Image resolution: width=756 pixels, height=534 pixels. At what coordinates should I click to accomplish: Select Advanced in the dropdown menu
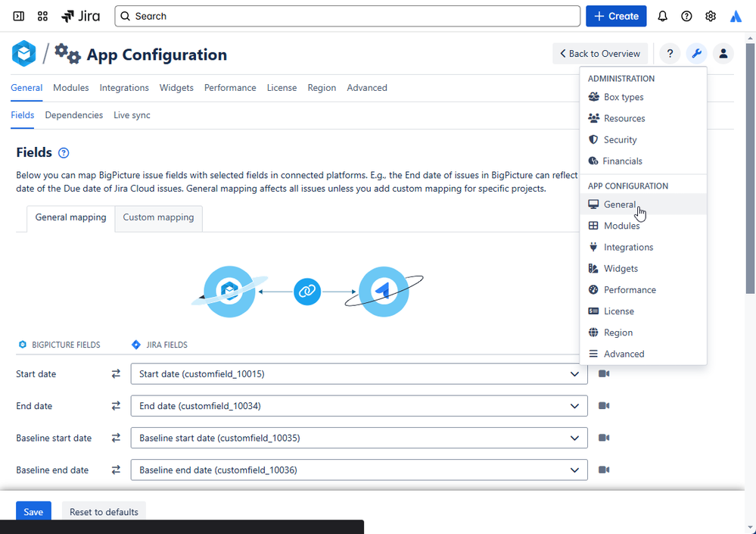pyautogui.click(x=643, y=354)
